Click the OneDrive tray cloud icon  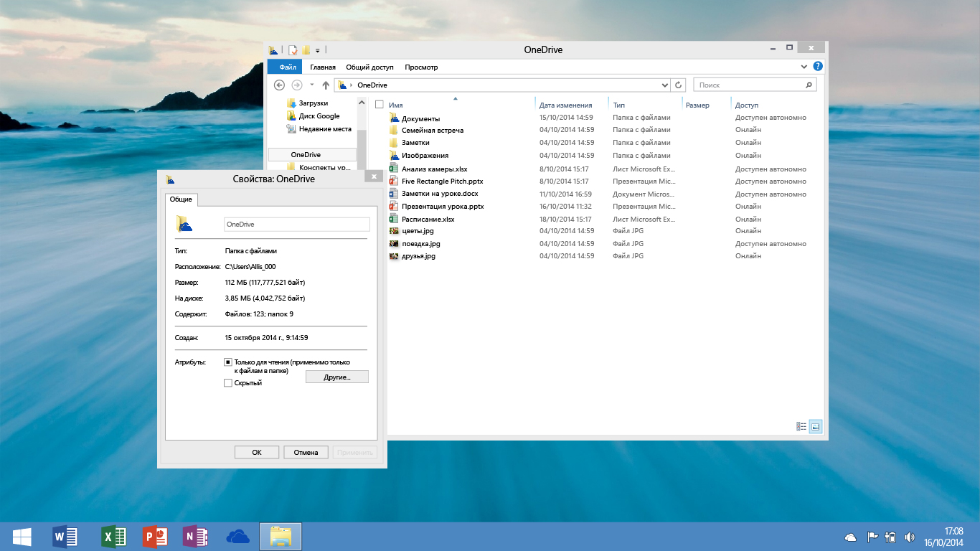click(x=850, y=537)
